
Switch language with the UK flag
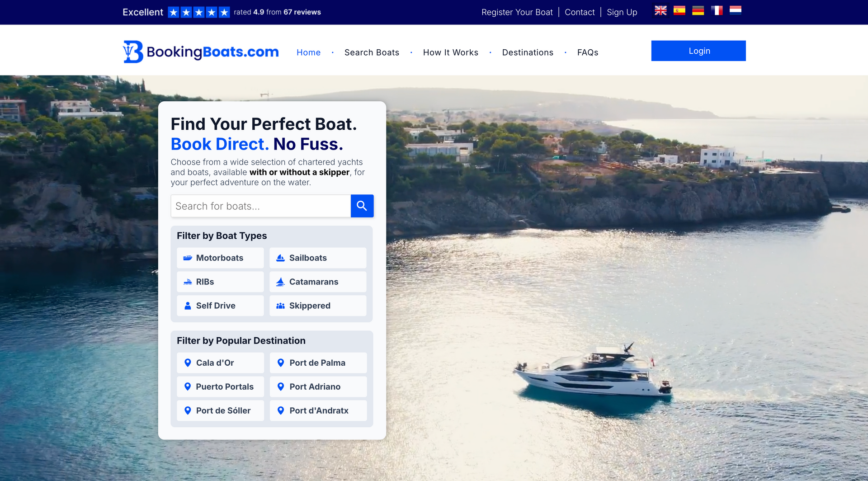point(660,10)
